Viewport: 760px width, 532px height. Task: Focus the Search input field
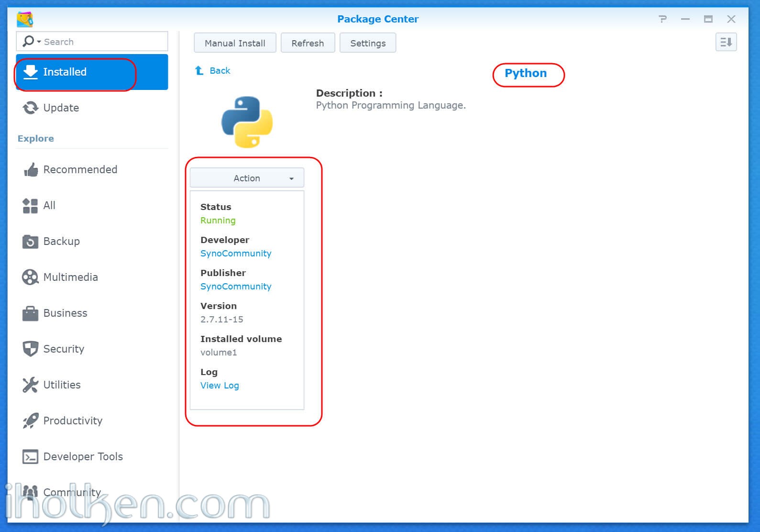[x=92, y=42]
